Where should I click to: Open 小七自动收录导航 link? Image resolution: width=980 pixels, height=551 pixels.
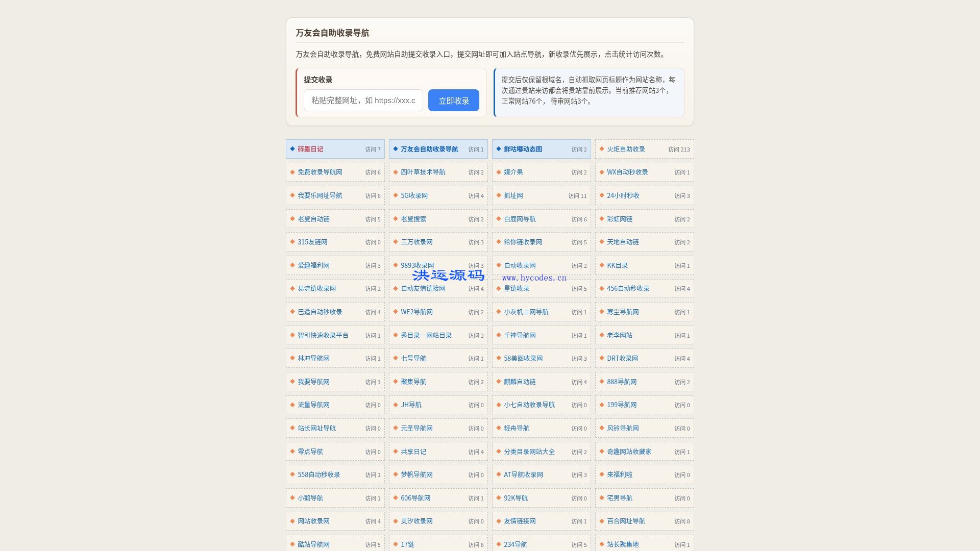coord(529,405)
